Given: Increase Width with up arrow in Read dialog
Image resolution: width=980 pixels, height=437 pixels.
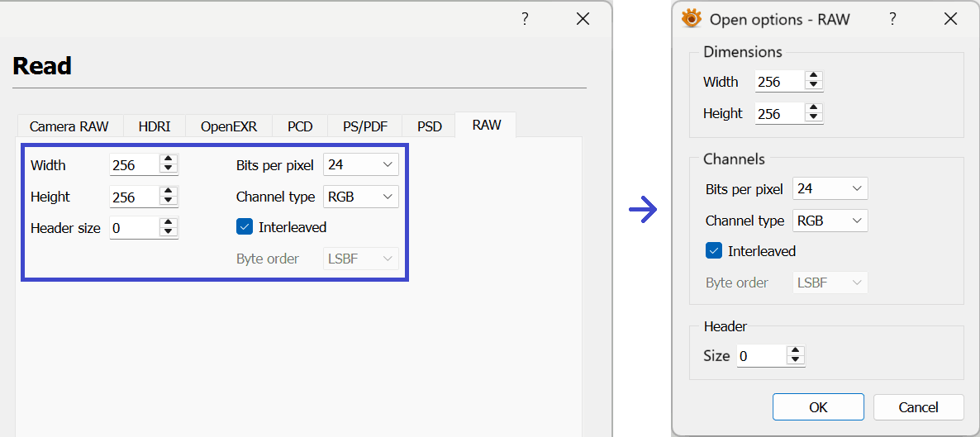Looking at the screenshot, I should 169,160.
